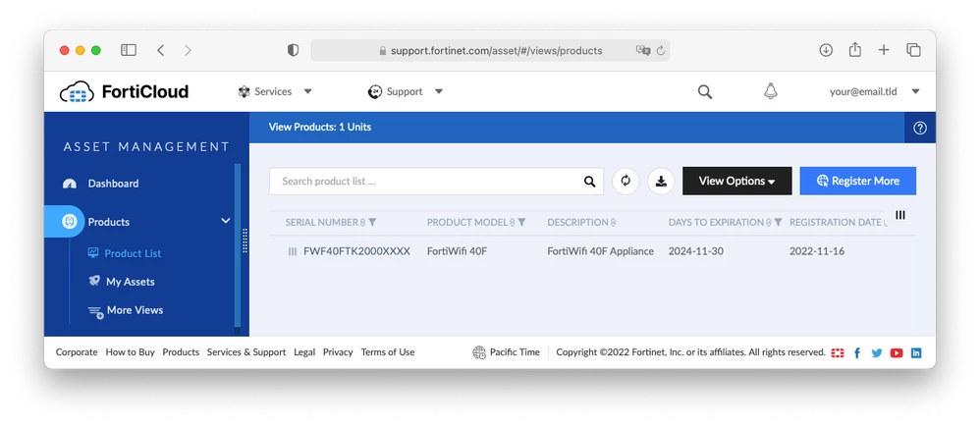Sort by Days to Expiration column
The image size is (980, 427).
click(x=769, y=223)
